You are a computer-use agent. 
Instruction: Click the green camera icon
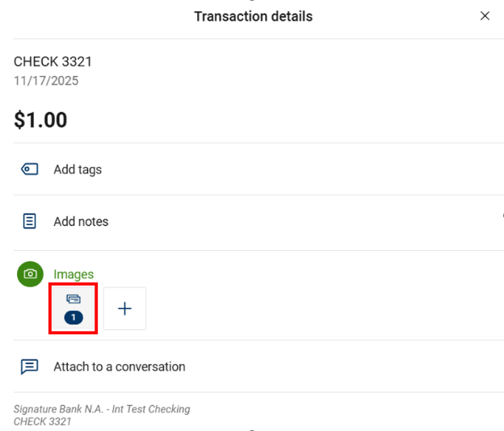[30, 274]
